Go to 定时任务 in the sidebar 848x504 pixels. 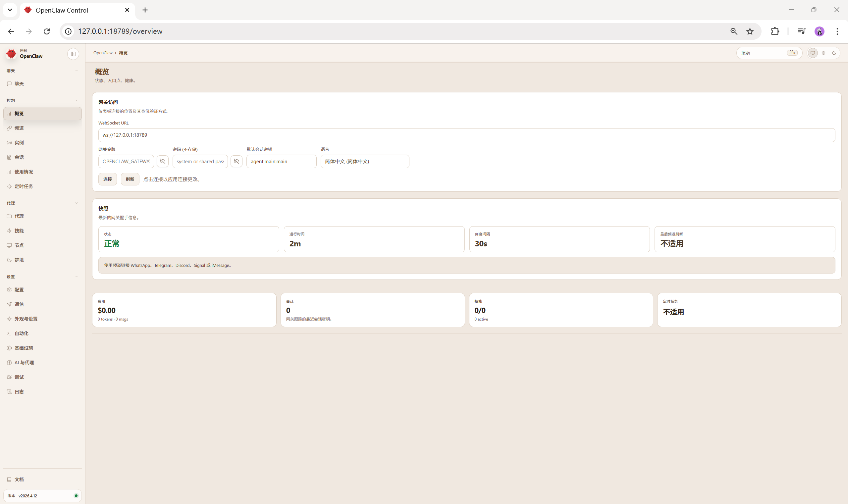(x=24, y=186)
